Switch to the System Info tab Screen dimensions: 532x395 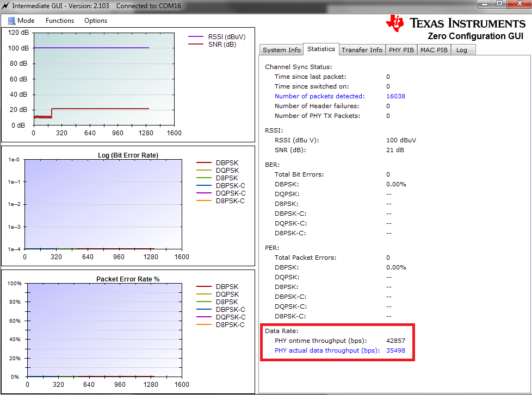[x=281, y=49]
